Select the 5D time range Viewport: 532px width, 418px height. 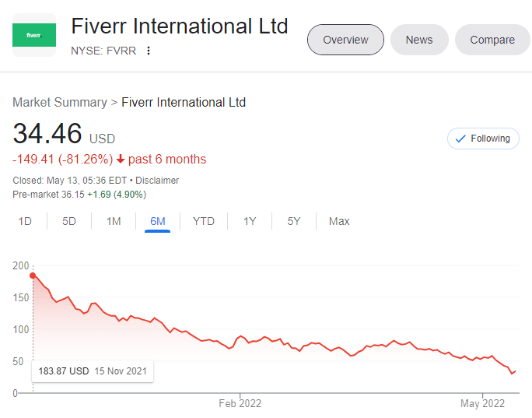(69, 221)
